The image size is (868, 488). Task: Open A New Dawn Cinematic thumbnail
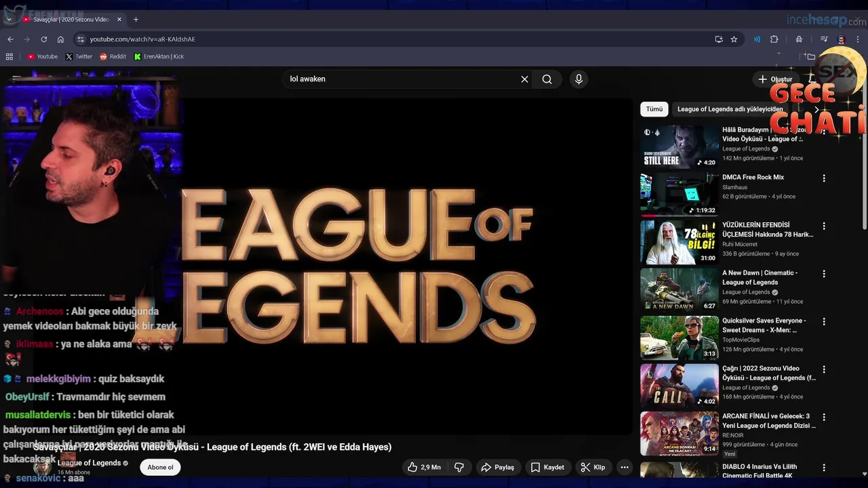click(x=679, y=290)
